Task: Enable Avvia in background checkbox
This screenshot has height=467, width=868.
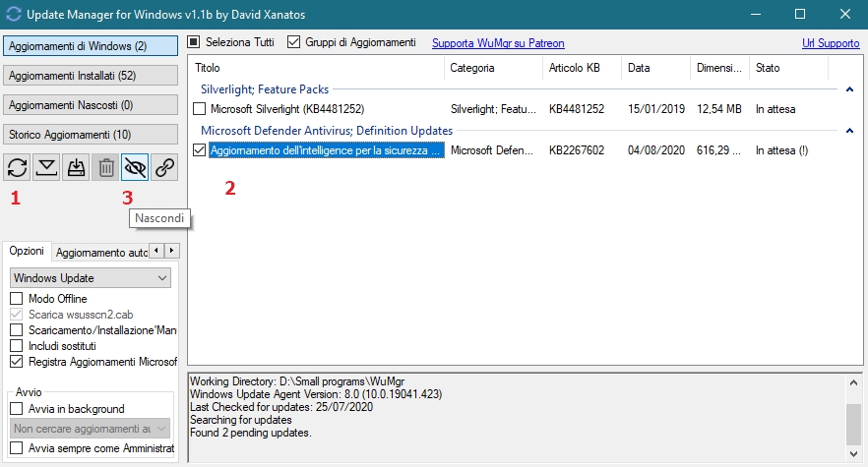Action: coord(17,409)
